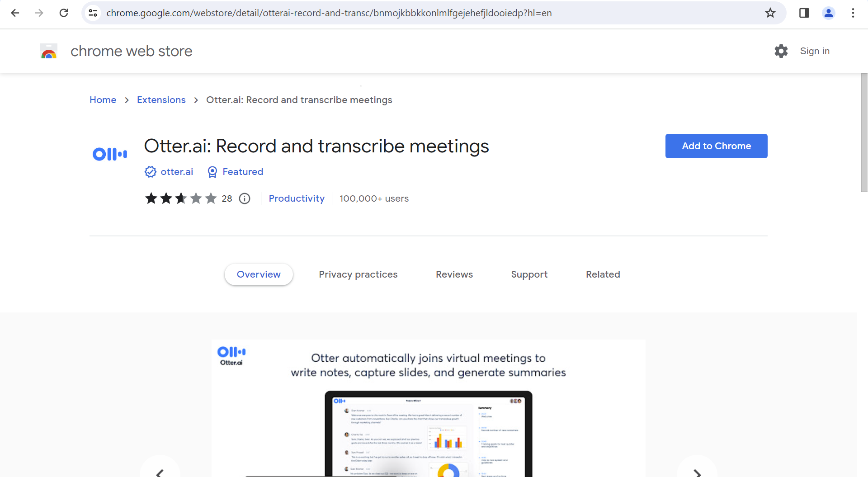Click the Otter promo screenshot slide

pyautogui.click(x=428, y=408)
